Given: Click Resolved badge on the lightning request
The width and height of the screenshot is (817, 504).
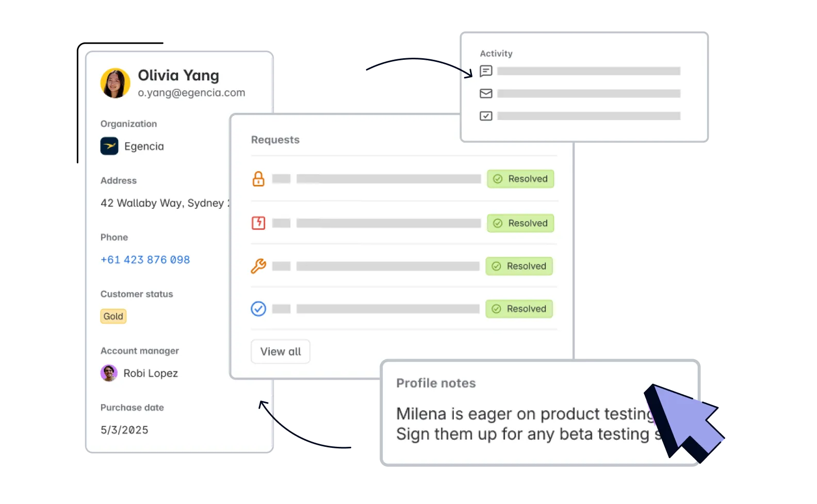Looking at the screenshot, I should (520, 223).
